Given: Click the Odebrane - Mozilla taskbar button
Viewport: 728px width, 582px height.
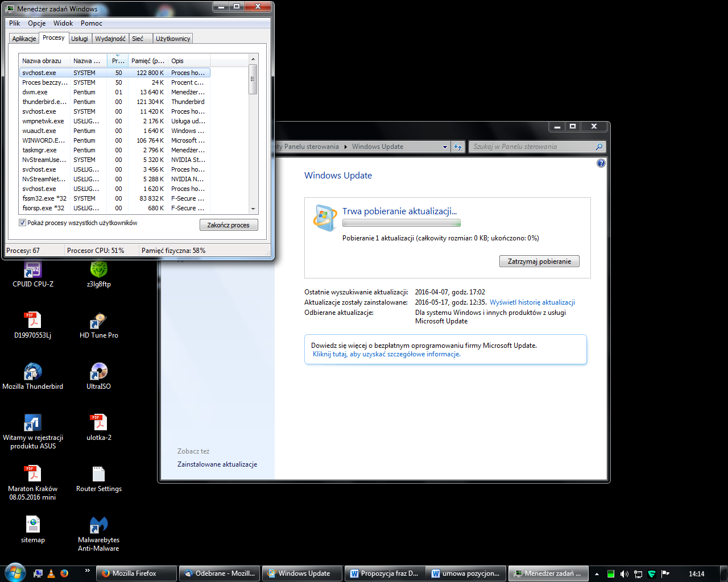Looking at the screenshot, I should click(220, 573).
